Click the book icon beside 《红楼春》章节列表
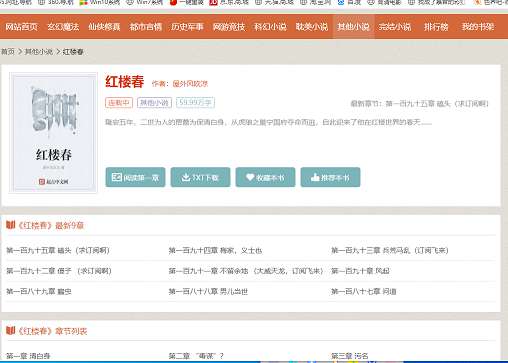The width and height of the screenshot is (508, 363). tap(11, 331)
